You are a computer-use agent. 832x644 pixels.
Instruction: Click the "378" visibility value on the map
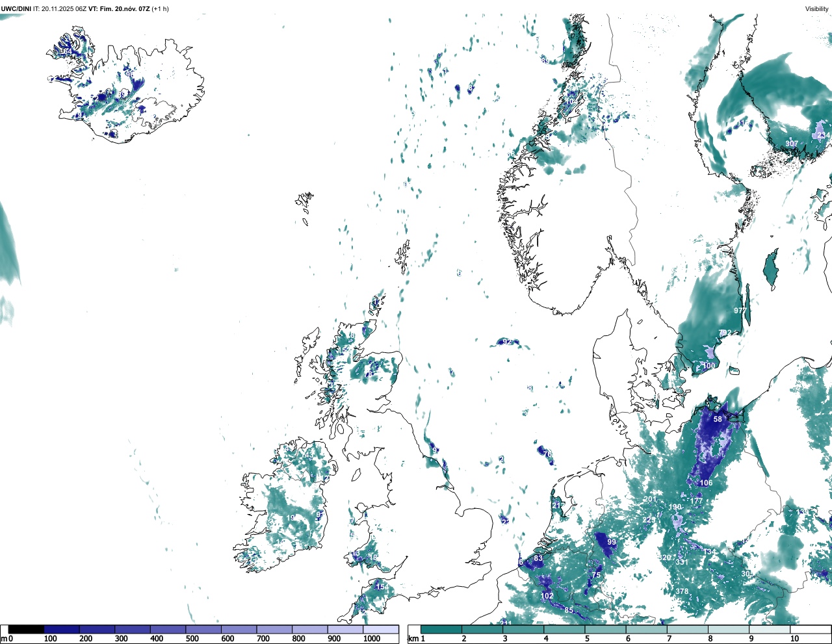click(682, 591)
